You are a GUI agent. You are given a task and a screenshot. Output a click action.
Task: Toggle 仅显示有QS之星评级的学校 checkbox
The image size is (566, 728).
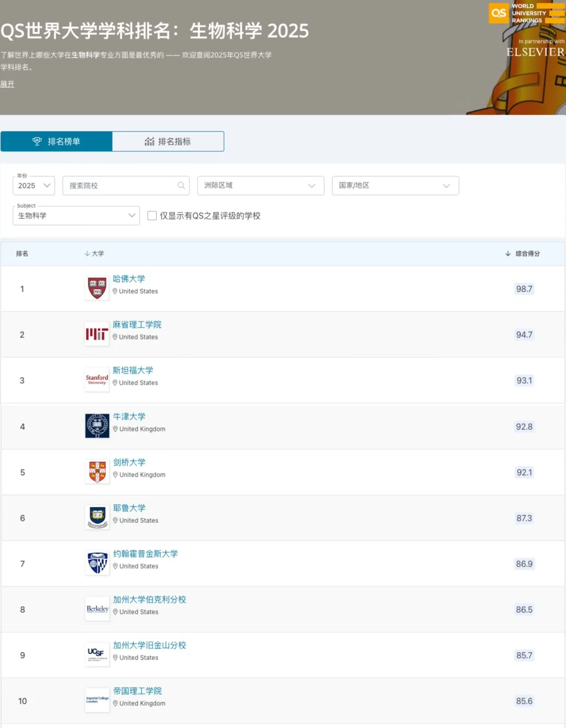pos(152,215)
